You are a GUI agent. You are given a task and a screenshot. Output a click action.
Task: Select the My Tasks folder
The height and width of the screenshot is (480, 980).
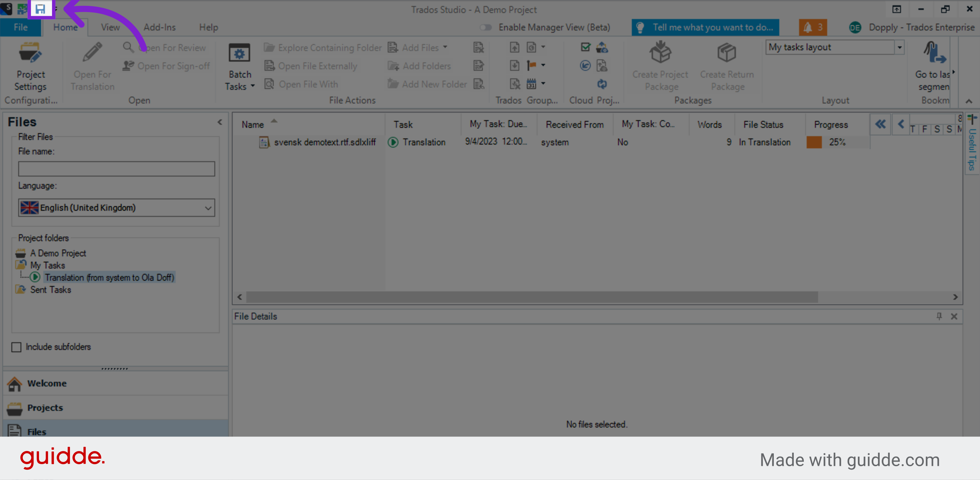(48, 265)
